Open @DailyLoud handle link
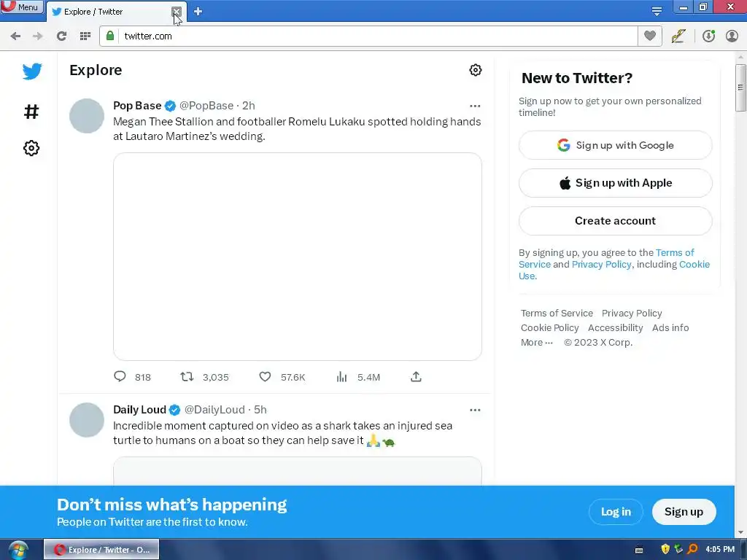Viewport: 747px width, 560px height. point(214,410)
